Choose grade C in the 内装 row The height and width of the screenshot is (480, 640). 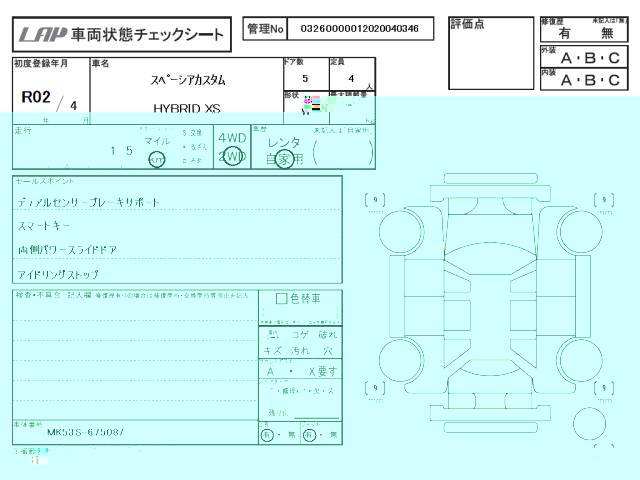pyautogui.click(x=614, y=80)
